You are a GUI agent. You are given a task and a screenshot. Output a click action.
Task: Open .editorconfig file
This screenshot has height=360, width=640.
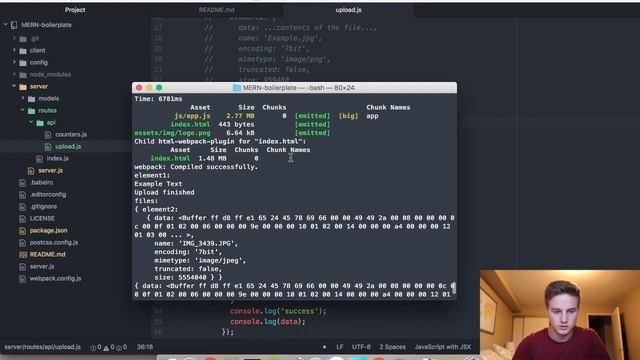pos(48,194)
